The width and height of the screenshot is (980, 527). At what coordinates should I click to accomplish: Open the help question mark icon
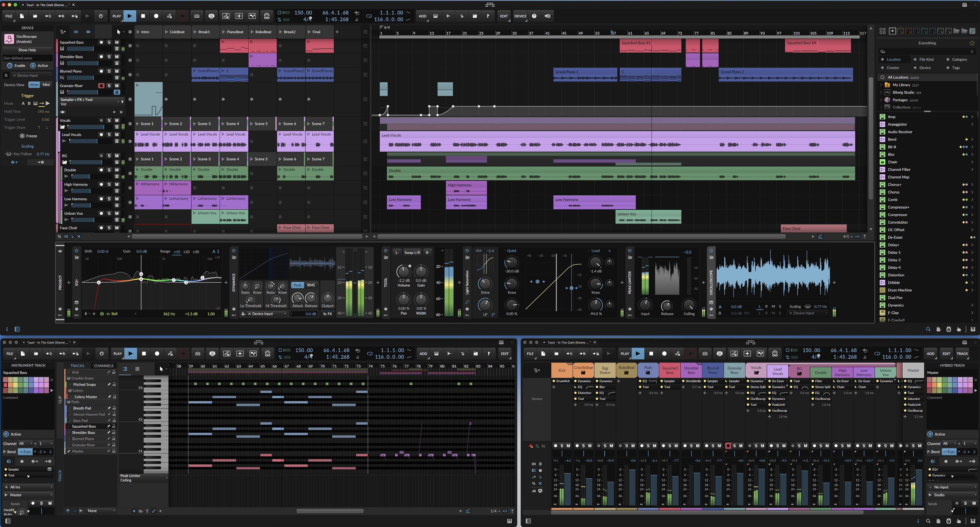pos(534,16)
